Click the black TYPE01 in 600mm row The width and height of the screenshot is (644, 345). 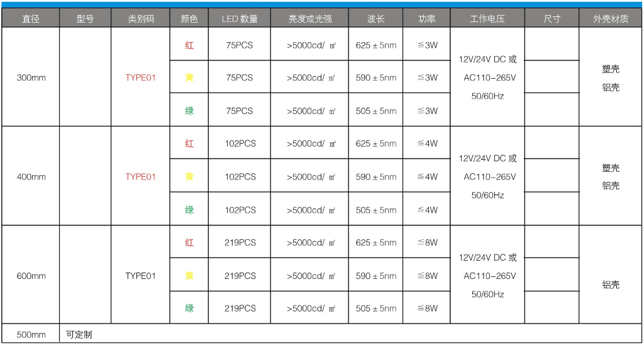point(140,276)
